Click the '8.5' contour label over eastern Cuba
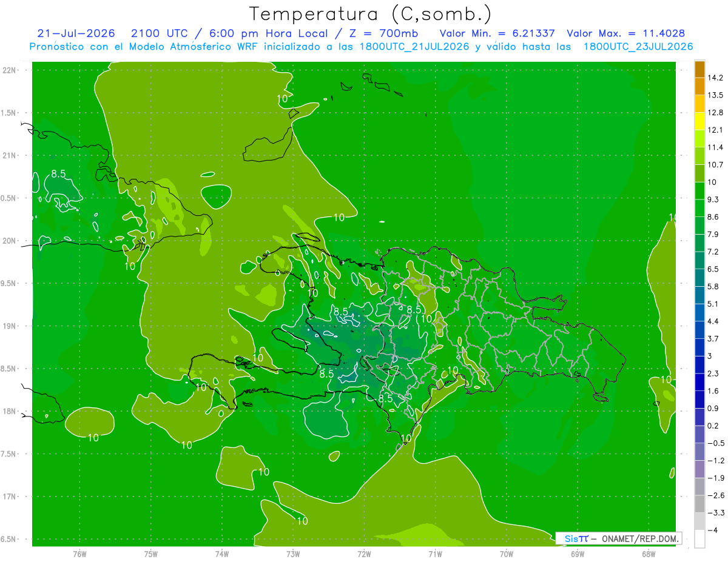The width and height of the screenshot is (728, 562). (x=58, y=173)
